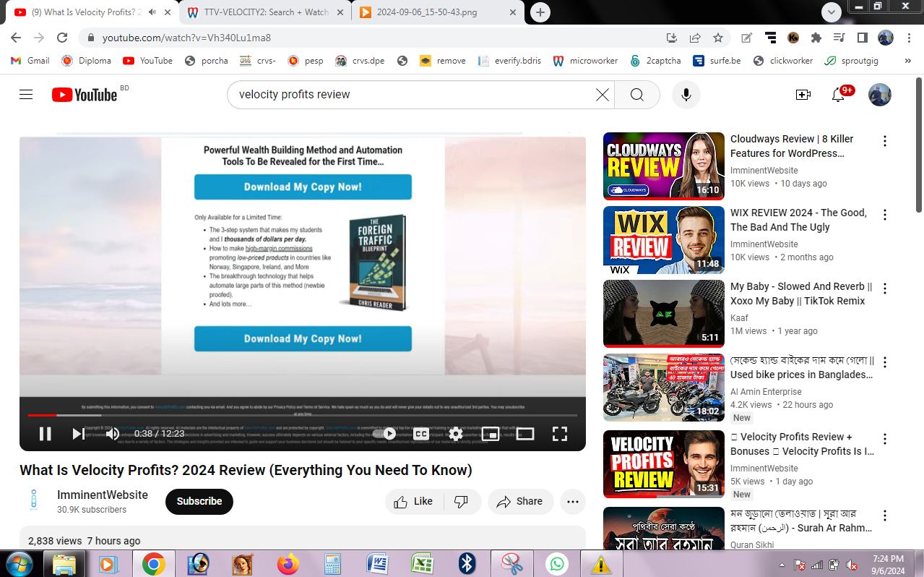Expand the tab search dropdown arrow
The height and width of the screenshot is (577, 924).
pos(832,12)
